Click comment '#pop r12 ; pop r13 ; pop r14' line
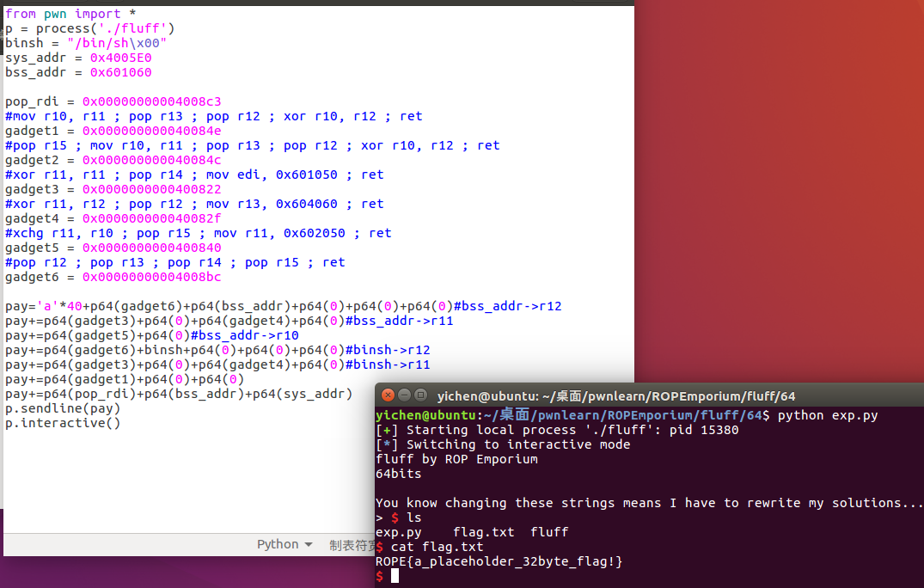 tap(175, 262)
